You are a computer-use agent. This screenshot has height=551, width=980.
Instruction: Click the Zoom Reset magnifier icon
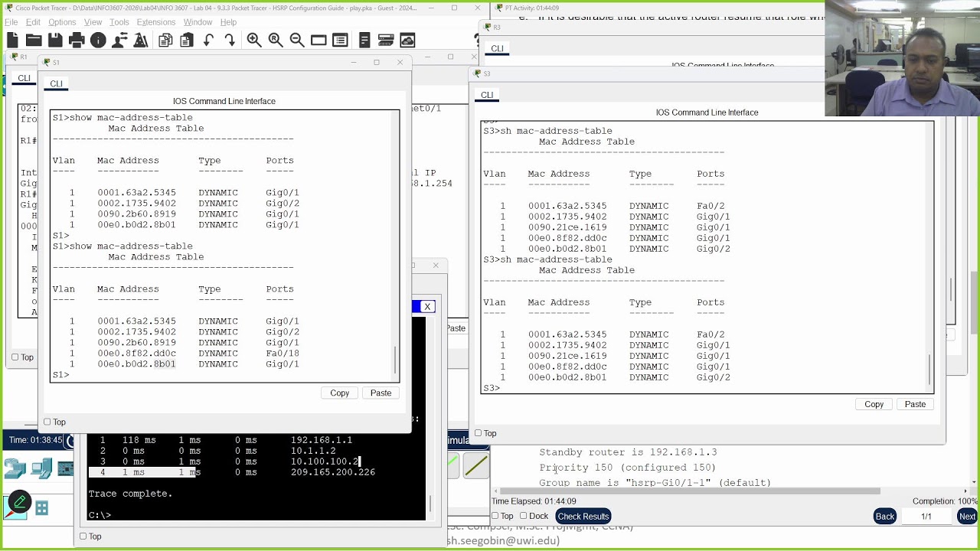[276, 41]
